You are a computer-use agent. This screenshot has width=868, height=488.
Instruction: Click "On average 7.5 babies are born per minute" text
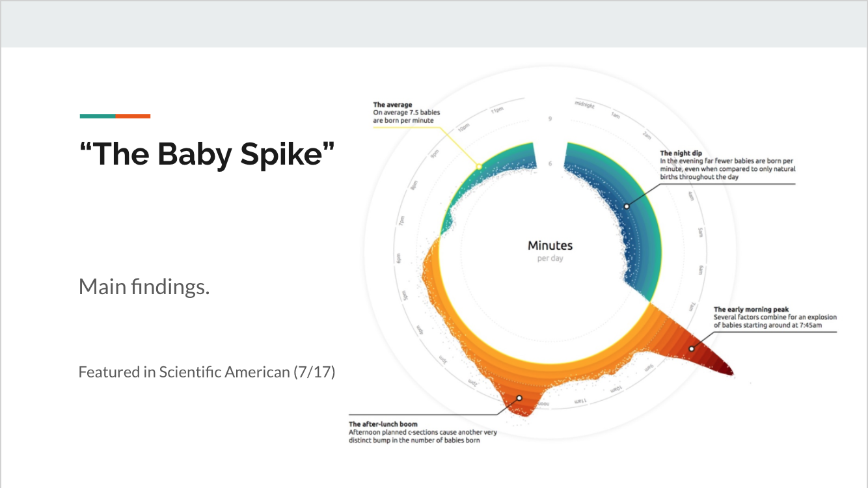[x=406, y=116]
